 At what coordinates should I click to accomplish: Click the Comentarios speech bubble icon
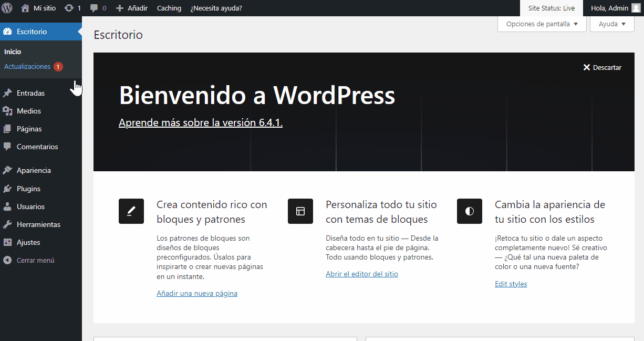(x=7, y=147)
